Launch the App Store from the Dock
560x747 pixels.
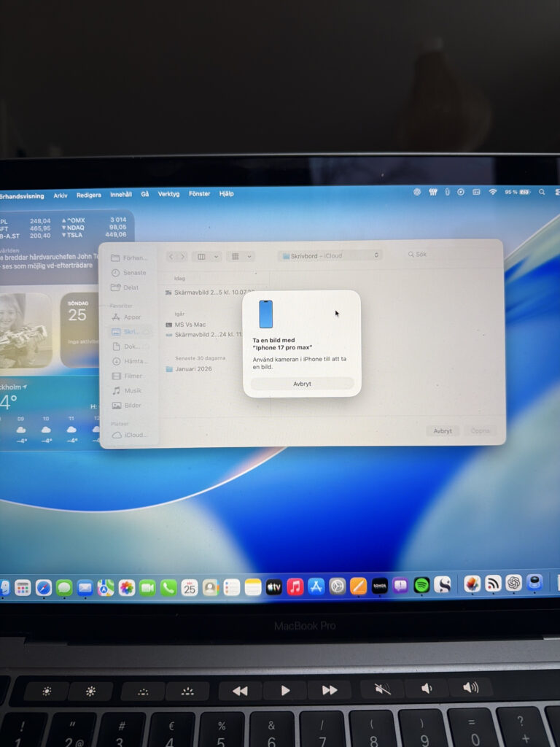pyautogui.click(x=316, y=587)
